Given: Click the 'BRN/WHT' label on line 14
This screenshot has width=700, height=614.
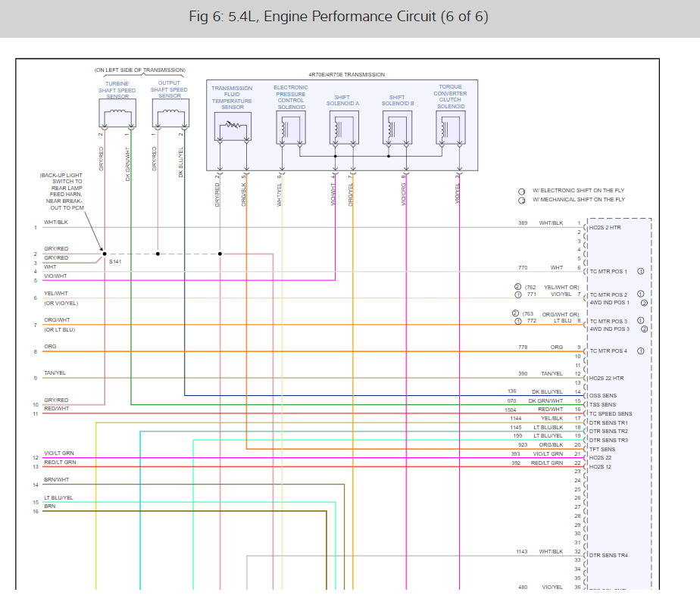Looking at the screenshot, I should coord(56,480).
